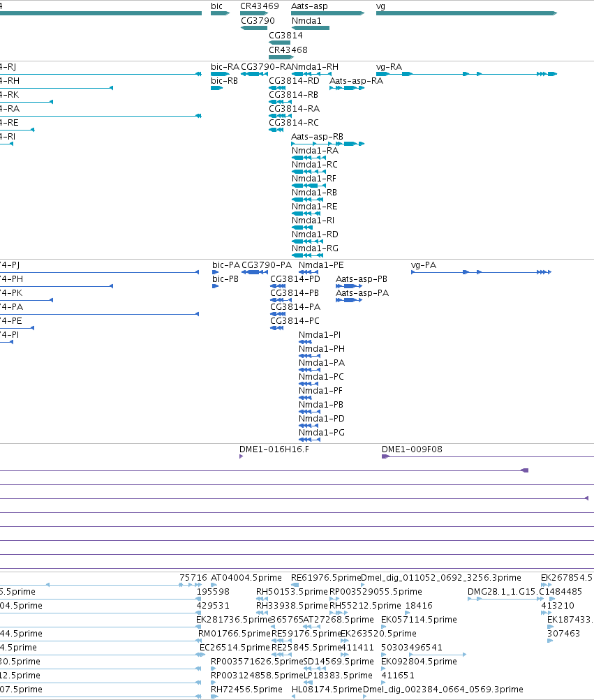The image size is (594, 700).
Task: Click the Nmda1-PI protein
Action: [x=306, y=342]
